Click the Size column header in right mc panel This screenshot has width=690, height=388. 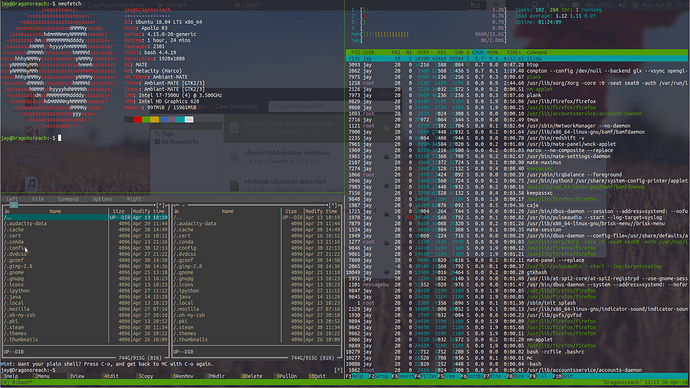[291, 211]
